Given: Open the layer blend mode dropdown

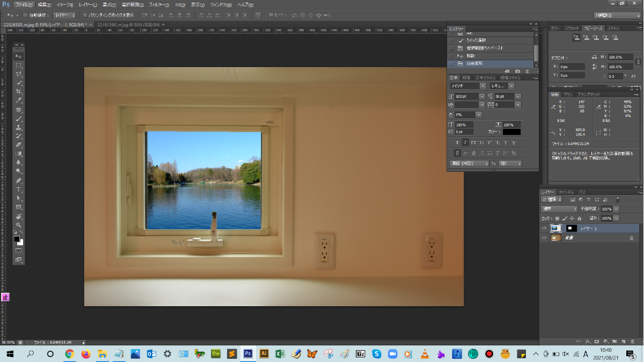Looking at the screenshot, I should [559, 209].
